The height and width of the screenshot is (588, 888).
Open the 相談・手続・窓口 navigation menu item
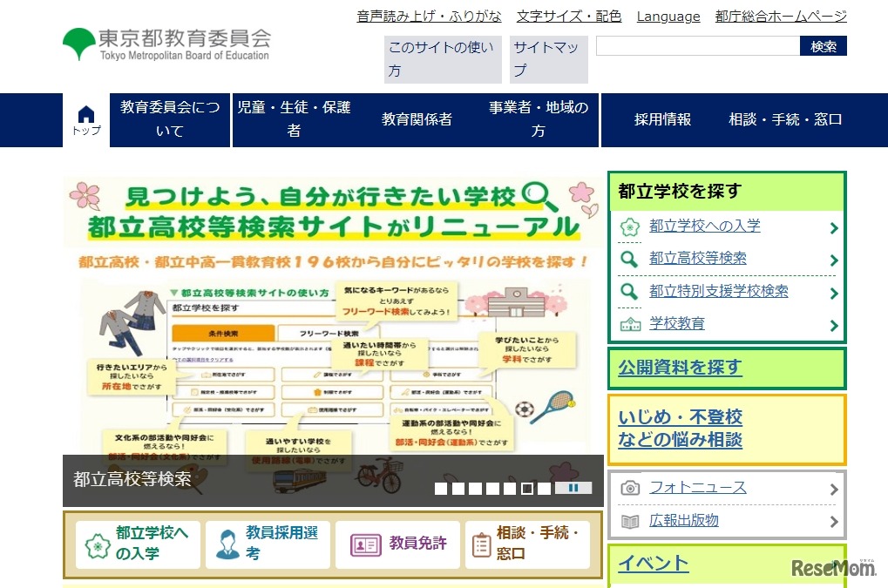pyautogui.click(x=785, y=120)
